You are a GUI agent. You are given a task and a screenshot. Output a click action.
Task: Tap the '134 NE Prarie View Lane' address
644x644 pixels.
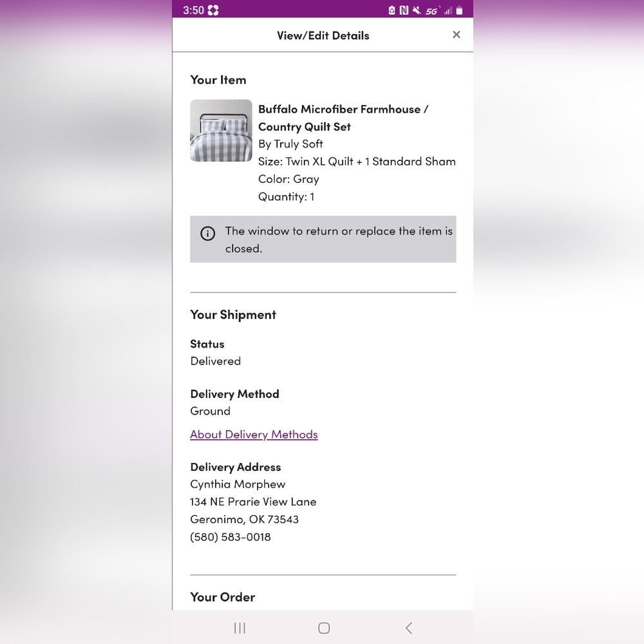pos(253,502)
